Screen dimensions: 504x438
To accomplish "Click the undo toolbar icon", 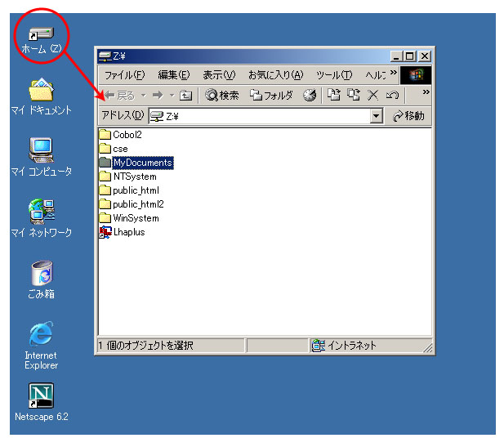I will coord(392,95).
